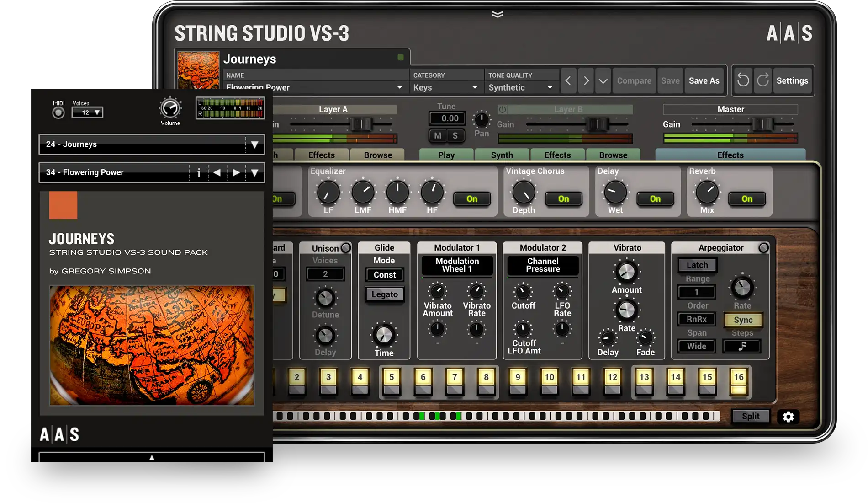The height and width of the screenshot is (503, 868).
Task: Toggle the Reverb On switch
Action: point(746,199)
